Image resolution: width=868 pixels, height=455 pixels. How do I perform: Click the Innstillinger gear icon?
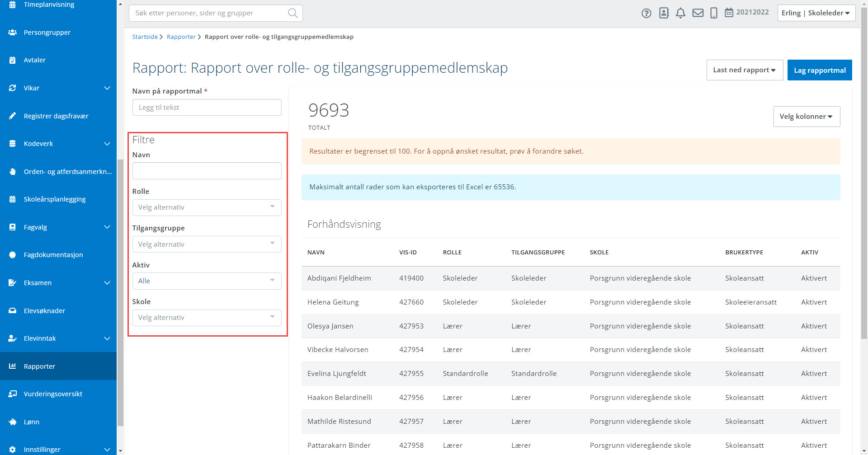coord(13,450)
